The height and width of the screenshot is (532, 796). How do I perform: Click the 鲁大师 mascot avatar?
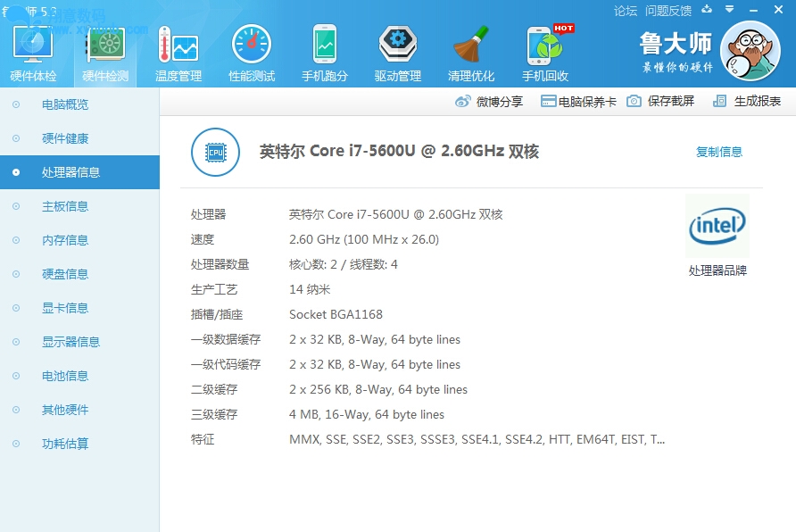[750, 51]
